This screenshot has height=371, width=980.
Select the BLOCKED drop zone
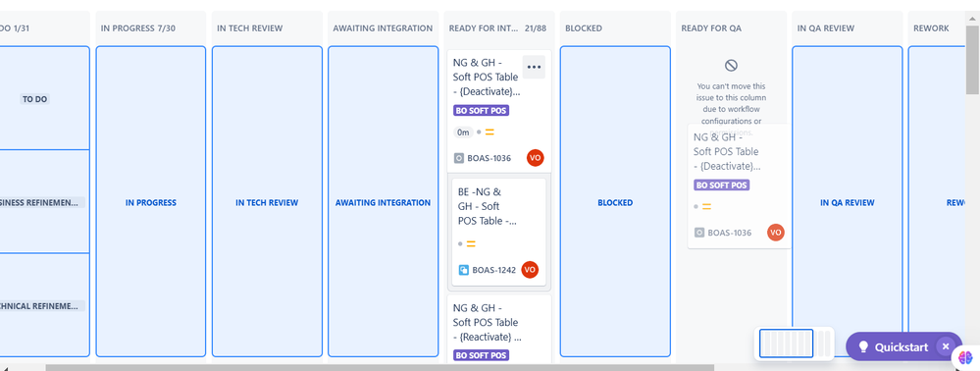[615, 201]
